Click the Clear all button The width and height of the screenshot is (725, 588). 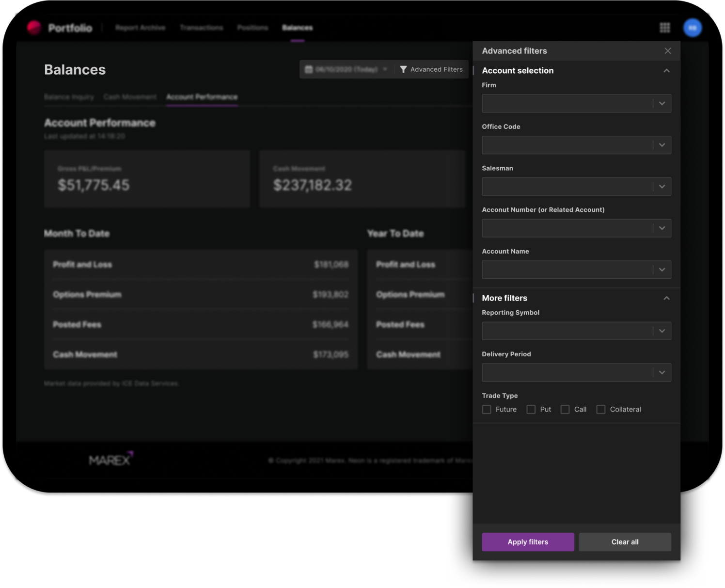[625, 542]
